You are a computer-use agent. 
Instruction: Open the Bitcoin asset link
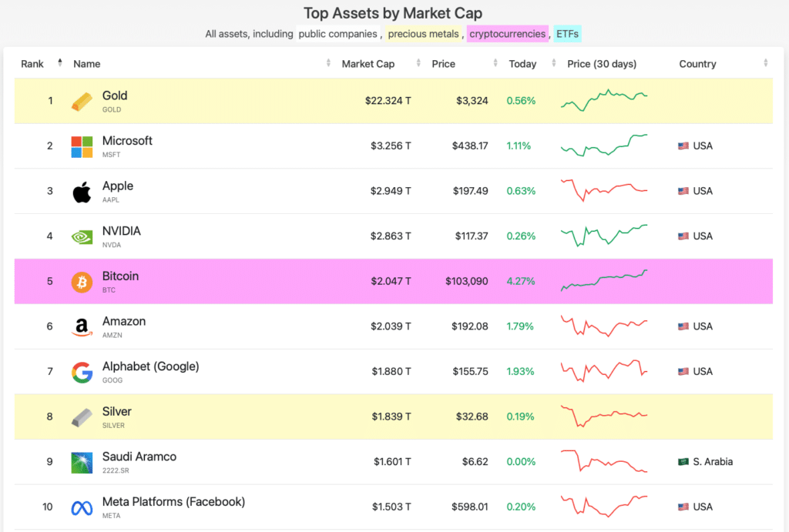tap(120, 276)
